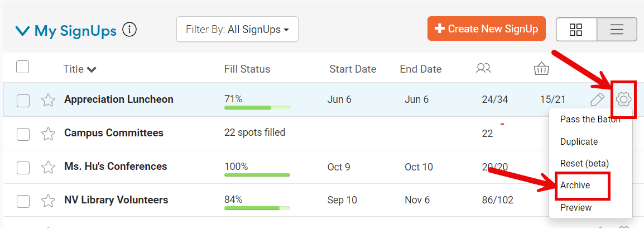Click the info icon beside My SignUps
The width and height of the screenshot is (644, 228).
pyautogui.click(x=129, y=30)
